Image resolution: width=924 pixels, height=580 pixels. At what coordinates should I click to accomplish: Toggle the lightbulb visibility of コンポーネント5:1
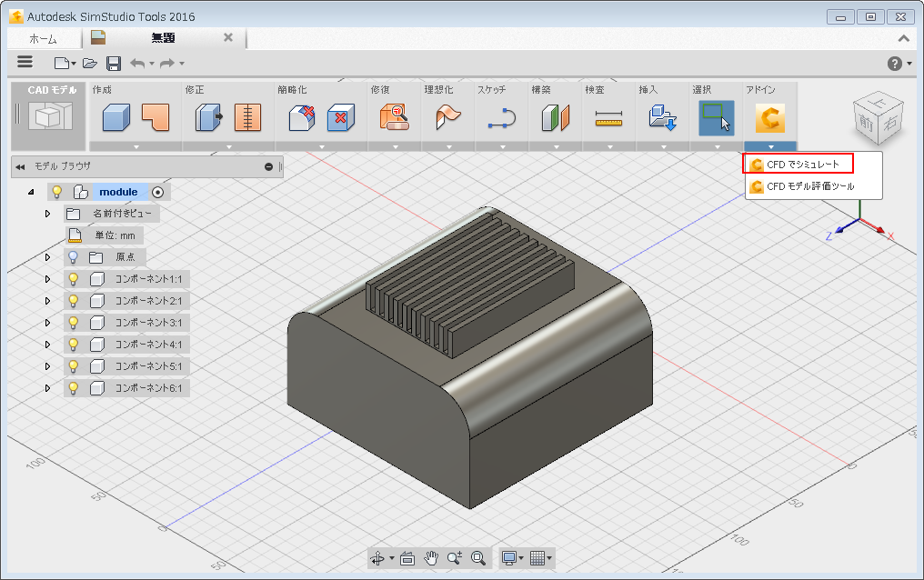point(73,365)
